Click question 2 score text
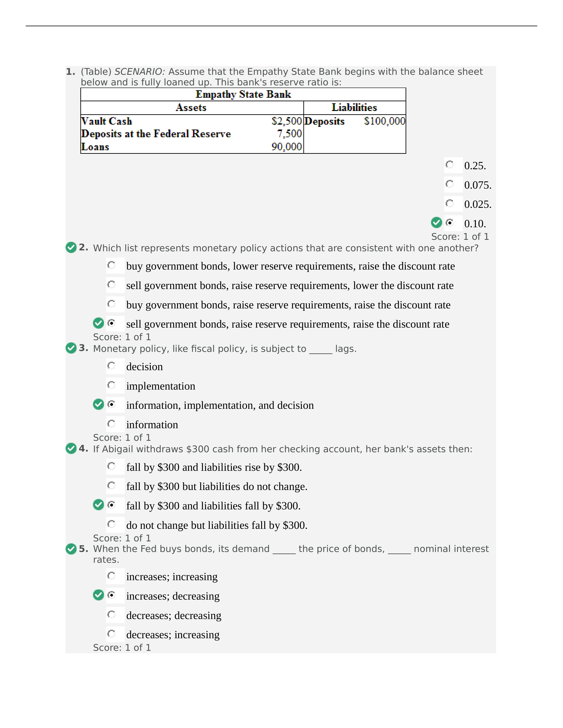Image resolution: width=563 pixels, height=728 pixels. click(x=122, y=337)
